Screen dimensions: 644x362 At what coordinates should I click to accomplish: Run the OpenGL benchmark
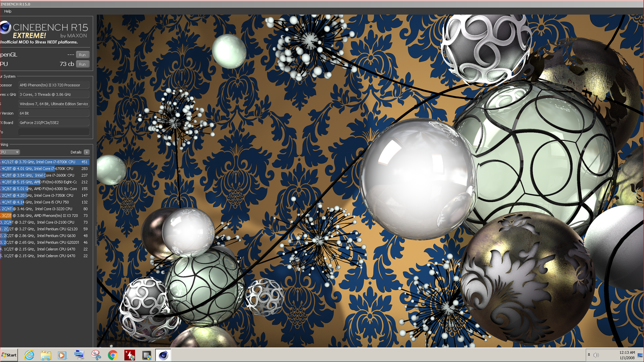[83, 55]
